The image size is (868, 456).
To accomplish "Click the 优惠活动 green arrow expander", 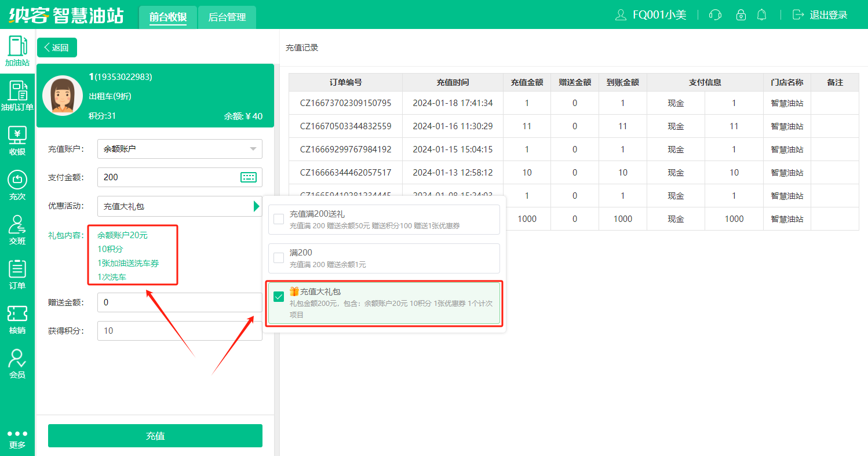I will (x=256, y=206).
